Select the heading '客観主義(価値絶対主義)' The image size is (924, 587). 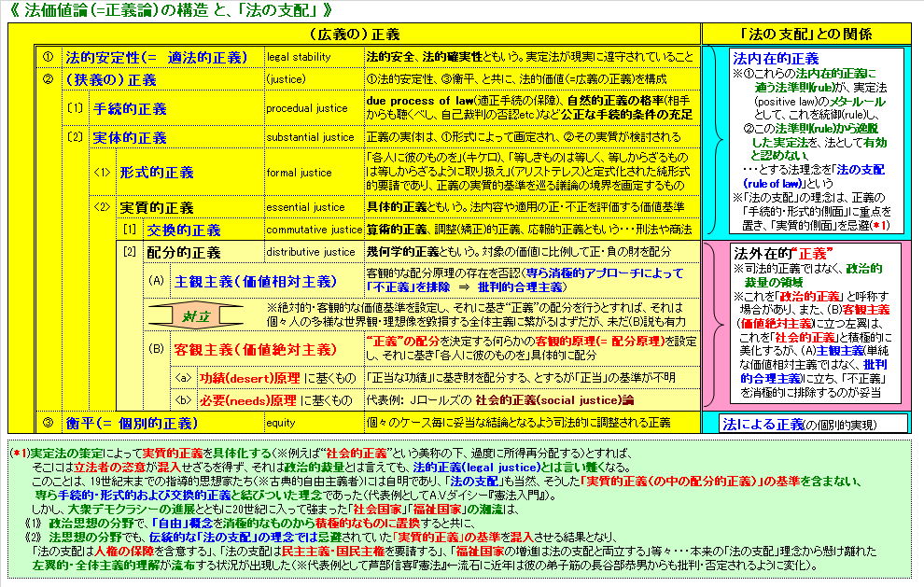click(255, 349)
